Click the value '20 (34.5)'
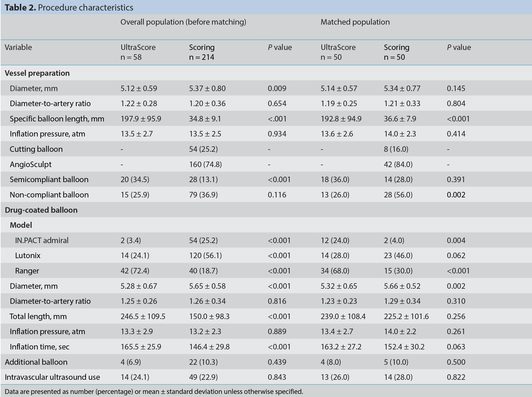Viewport: 532px width, 397px height. (x=135, y=179)
